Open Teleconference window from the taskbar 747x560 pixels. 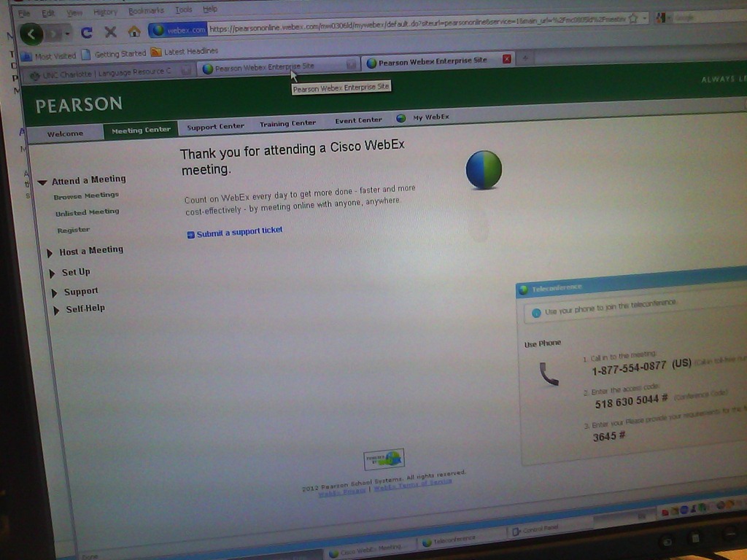452,540
